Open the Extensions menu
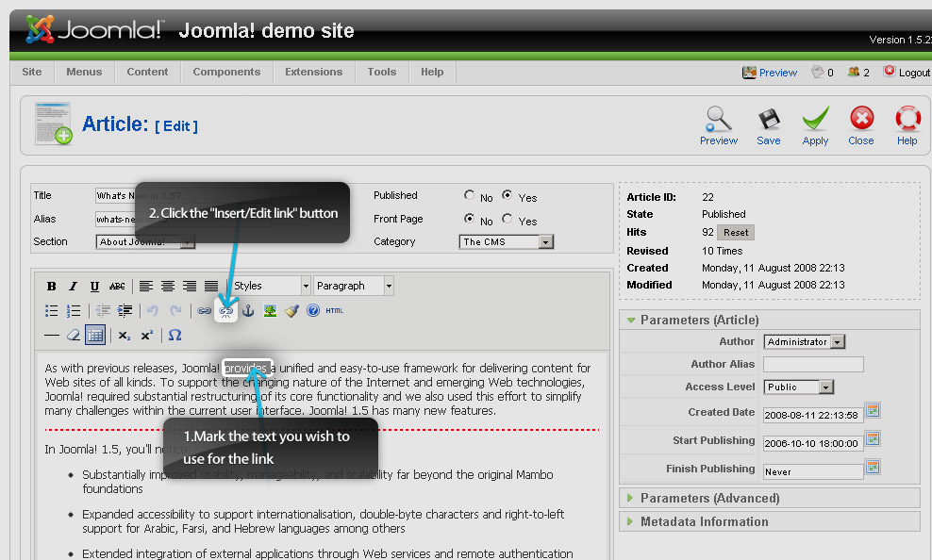932x560 pixels. point(314,72)
